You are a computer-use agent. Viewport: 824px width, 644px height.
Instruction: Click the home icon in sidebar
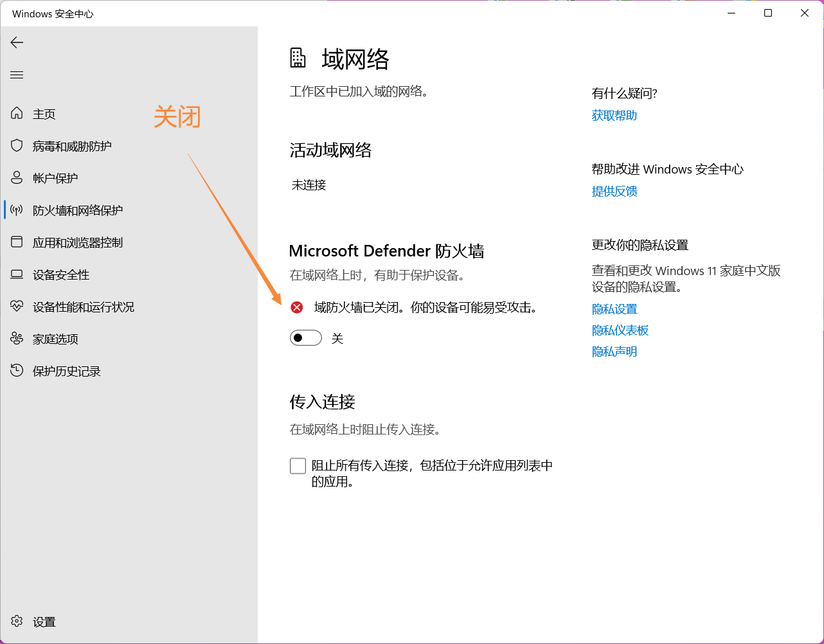[17, 114]
